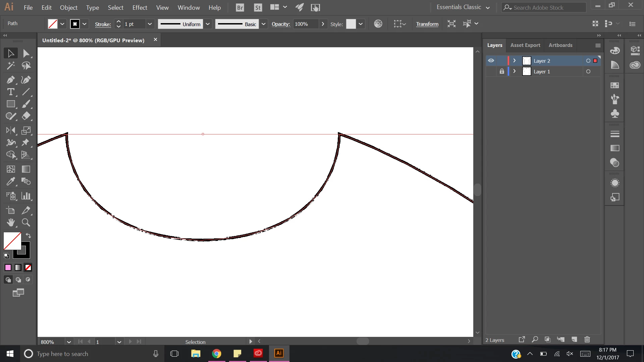Screen dimensions: 644x362
Task: Select the Direct Selection tool
Action: [26, 53]
